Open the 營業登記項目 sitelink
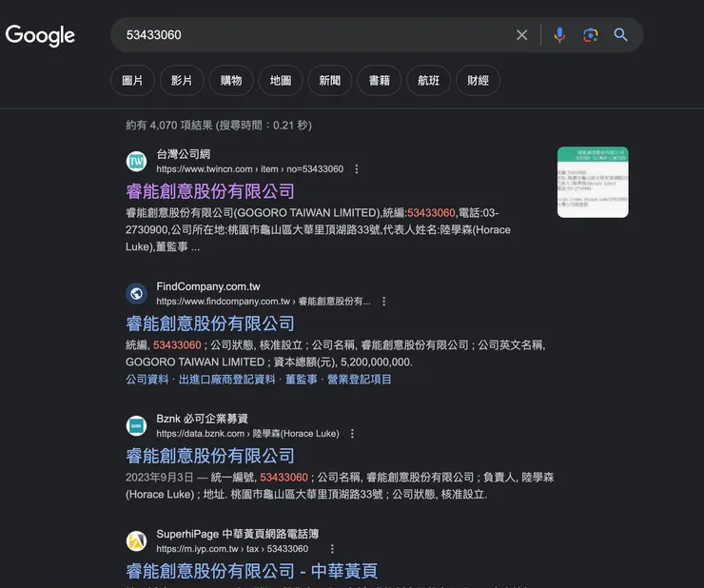The height and width of the screenshot is (588, 704). (x=360, y=380)
